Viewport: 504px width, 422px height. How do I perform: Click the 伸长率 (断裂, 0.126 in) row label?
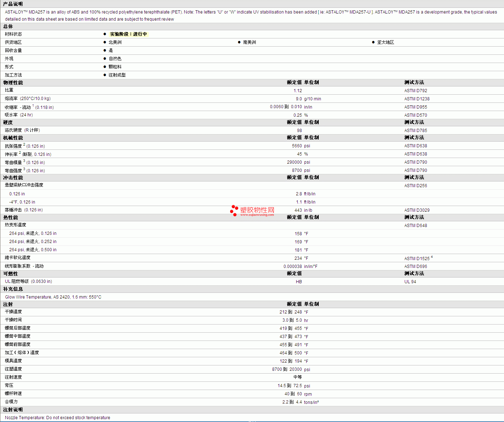28,154
